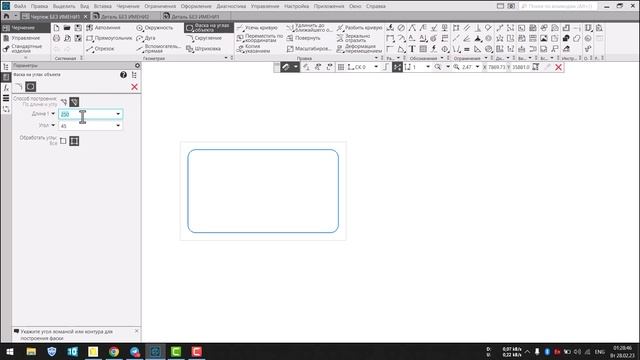This screenshot has width=640, height=360.
Task: Click the Масштабировать tool
Action: coord(309,49)
